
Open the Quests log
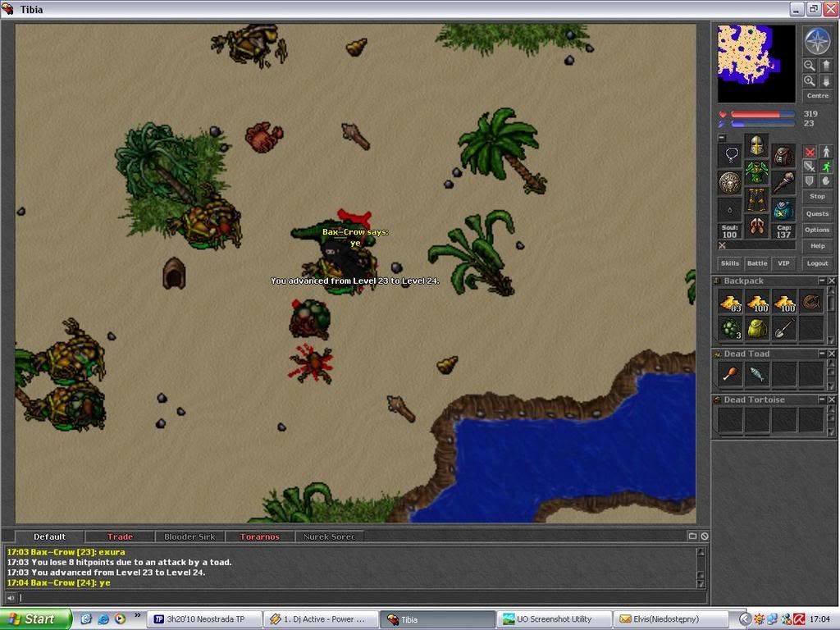[x=818, y=214]
